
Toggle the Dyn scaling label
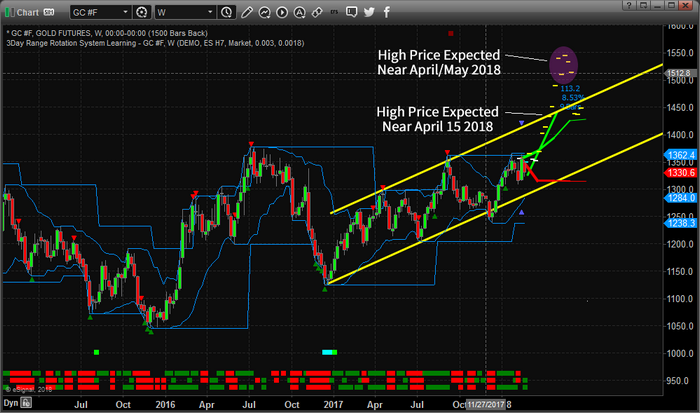tap(11, 402)
